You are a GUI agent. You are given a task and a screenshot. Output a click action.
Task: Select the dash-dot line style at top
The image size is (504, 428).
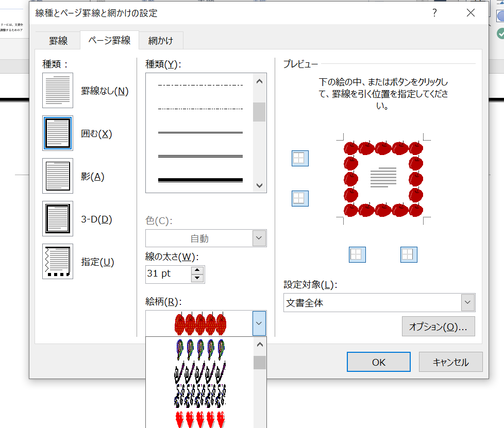coord(200,85)
